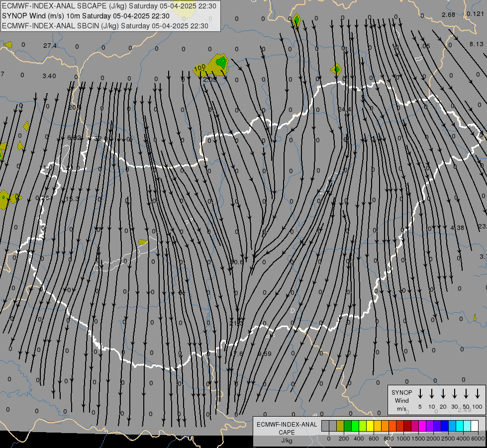The image size is (487, 448).
Task: Click the wind legend arrow above 20
Action: (x=443, y=393)
